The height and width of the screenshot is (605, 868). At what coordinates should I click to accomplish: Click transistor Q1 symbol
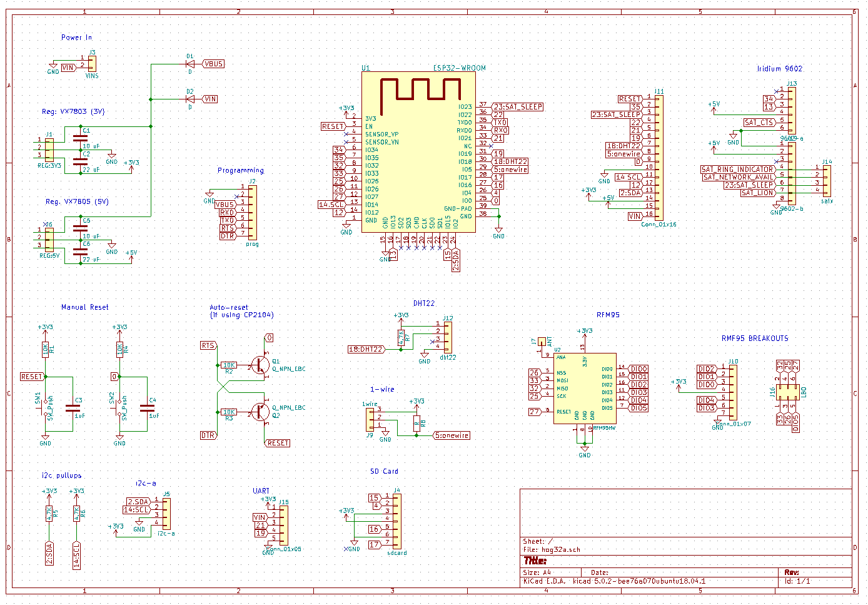pyautogui.click(x=261, y=365)
